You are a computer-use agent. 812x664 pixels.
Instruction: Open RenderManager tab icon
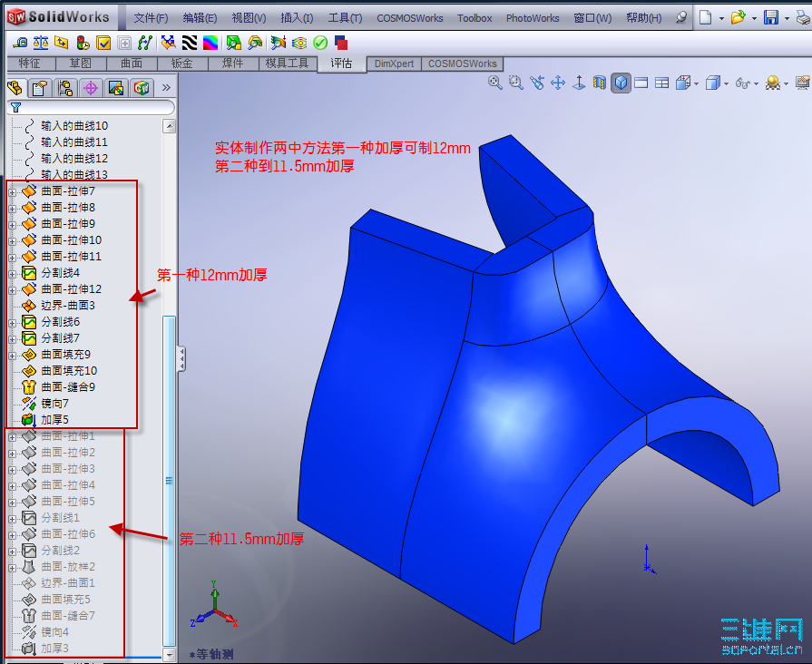pos(116,88)
